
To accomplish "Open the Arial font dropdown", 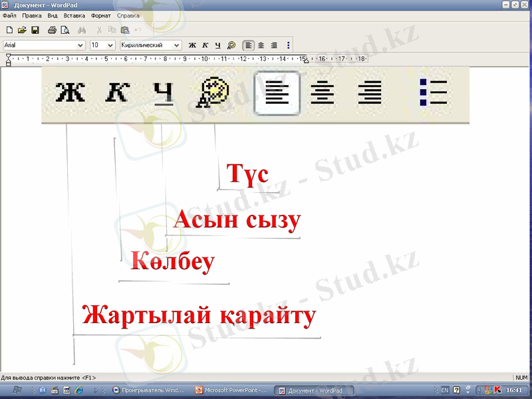I will tap(82, 45).
